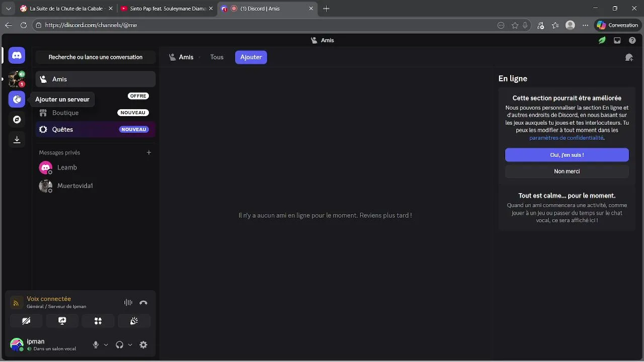The height and width of the screenshot is (362, 644).
Task: Close the Discord browser tab
Action: coord(311,9)
